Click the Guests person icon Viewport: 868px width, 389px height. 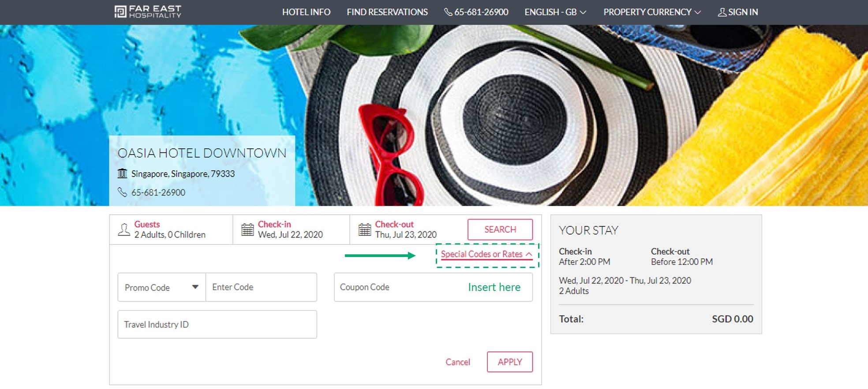tap(124, 230)
